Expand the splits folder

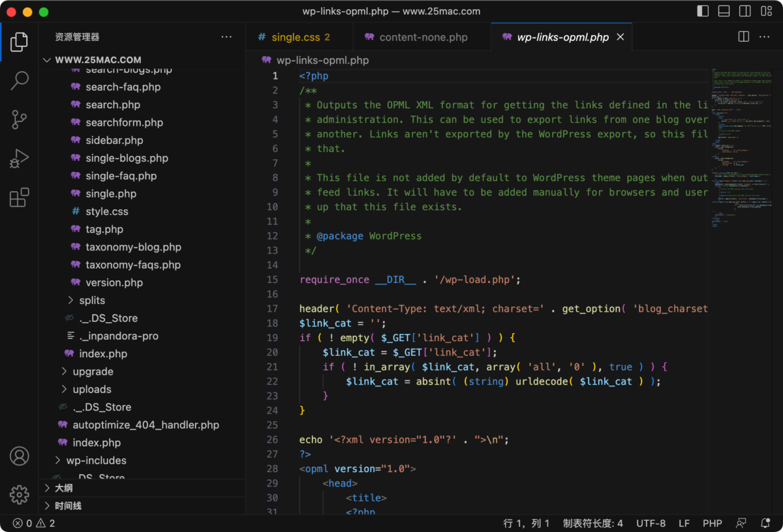pyautogui.click(x=92, y=301)
